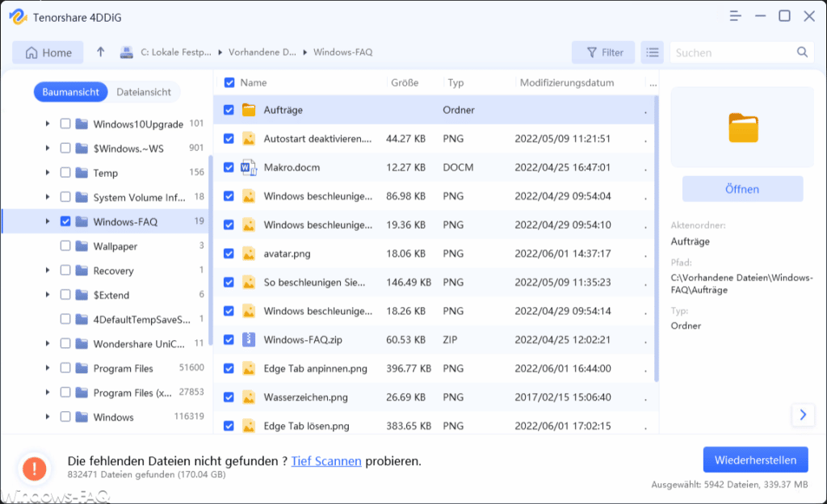Viewport: 827px width, 504px height.
Task: Click the Windows-FAQ.zip archive icon
Action: click(249, 339)
